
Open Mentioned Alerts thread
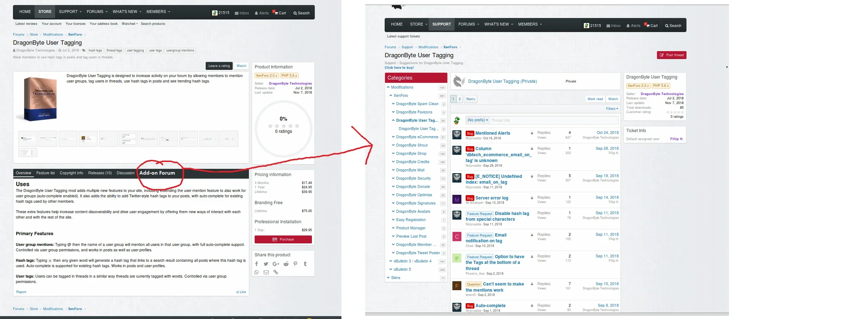click(x=493, y=133)
